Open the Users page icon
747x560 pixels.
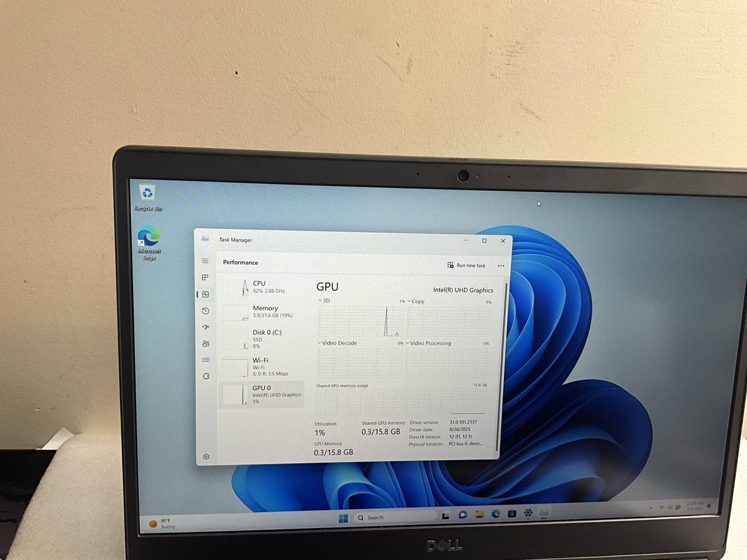tap(206, 343)
